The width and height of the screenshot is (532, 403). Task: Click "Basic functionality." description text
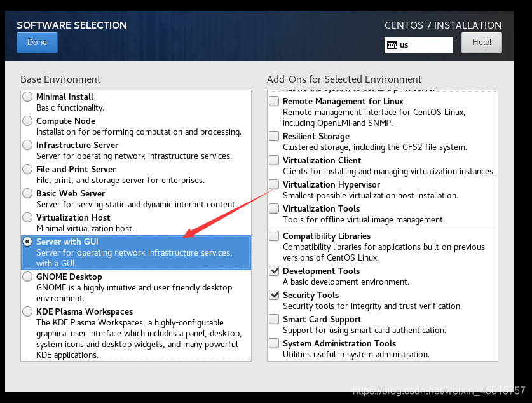70,108
